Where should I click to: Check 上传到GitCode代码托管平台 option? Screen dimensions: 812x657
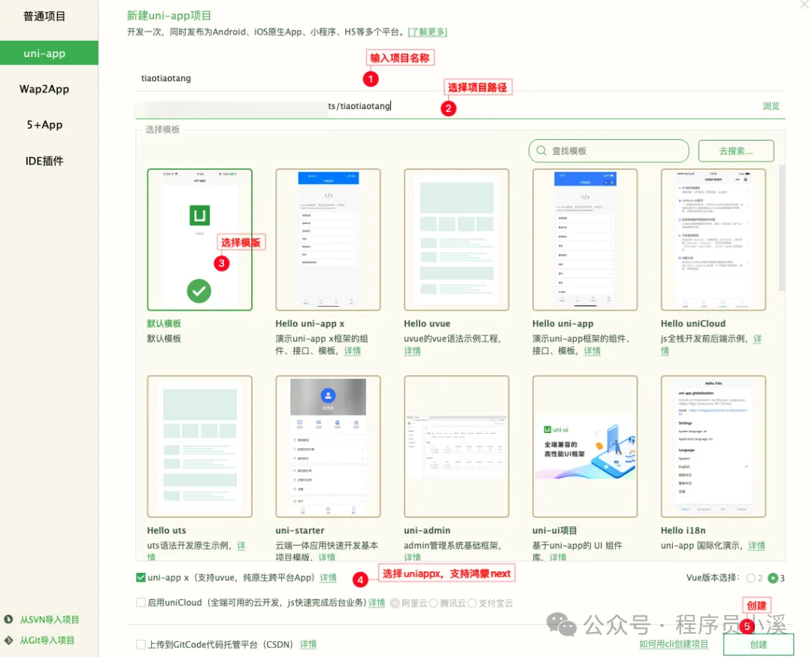(x=140, y=644)
